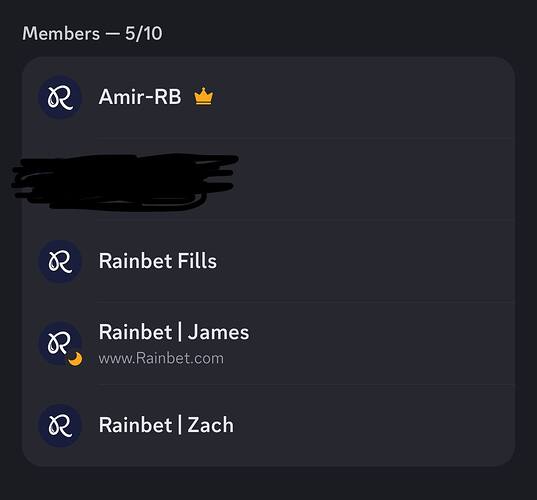Click Rainbet | James avatar logo

click(x=60, y=343)
